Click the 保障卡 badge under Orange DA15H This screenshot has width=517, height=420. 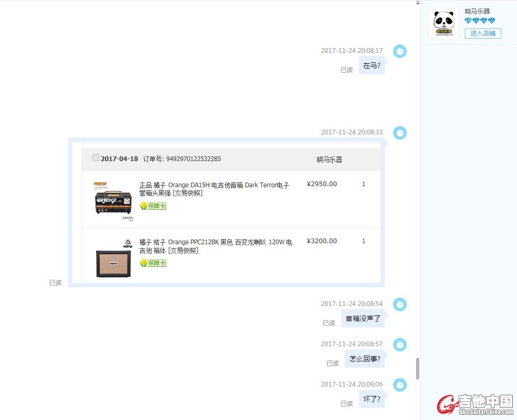153,206
